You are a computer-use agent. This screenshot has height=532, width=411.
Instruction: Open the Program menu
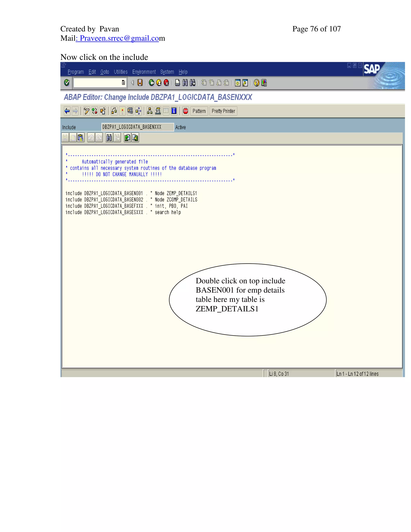coord(76,72)
